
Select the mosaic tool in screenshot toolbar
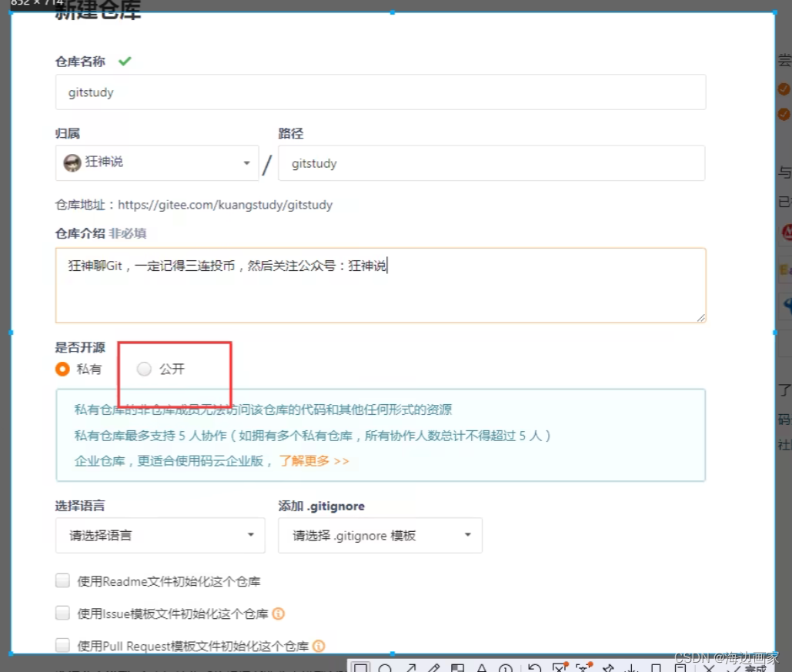point(458,668)
